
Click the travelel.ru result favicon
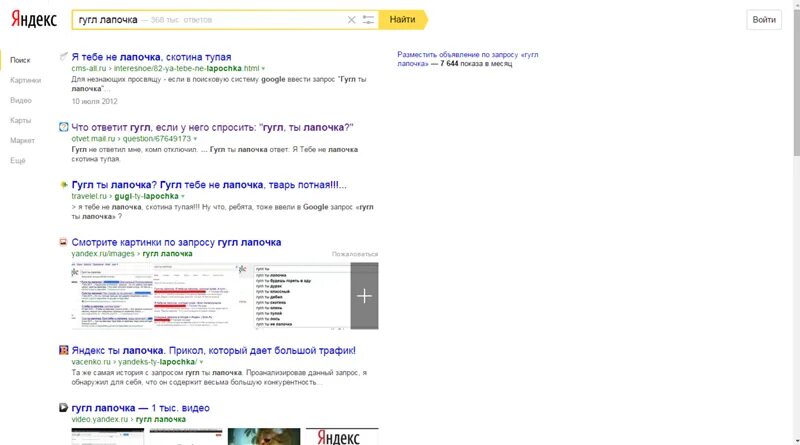(x=63, y=184)
